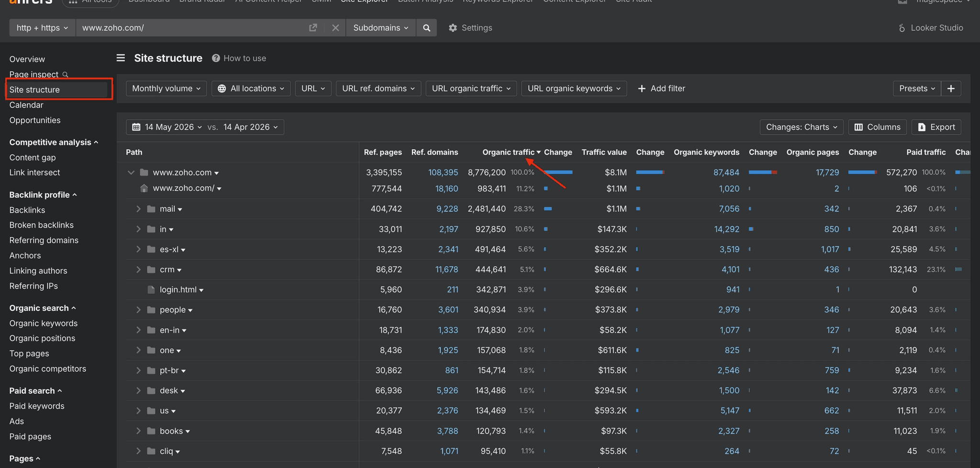Click the magnifier icon beside Page inspect

click(66, 75)
